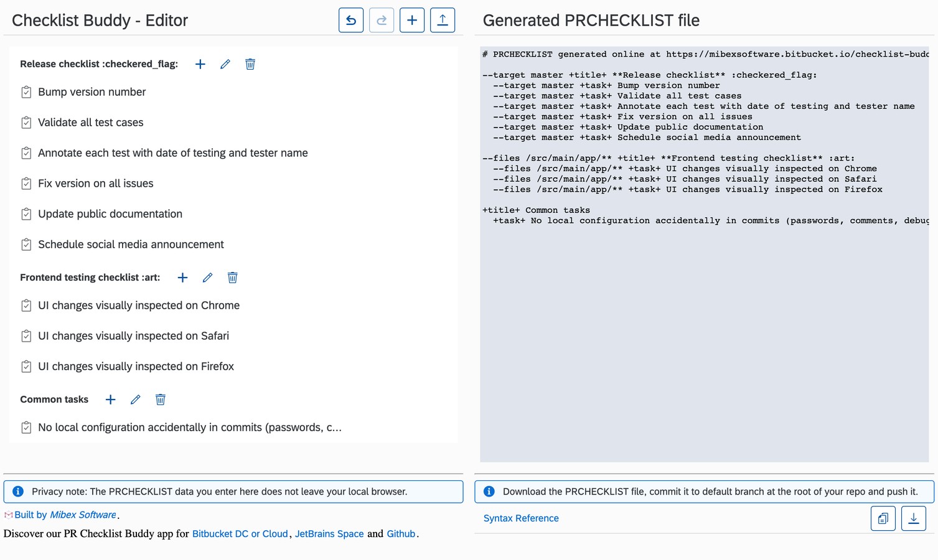Click privacy note info icon
Viewport: 938px width, 560px height.
18,492
